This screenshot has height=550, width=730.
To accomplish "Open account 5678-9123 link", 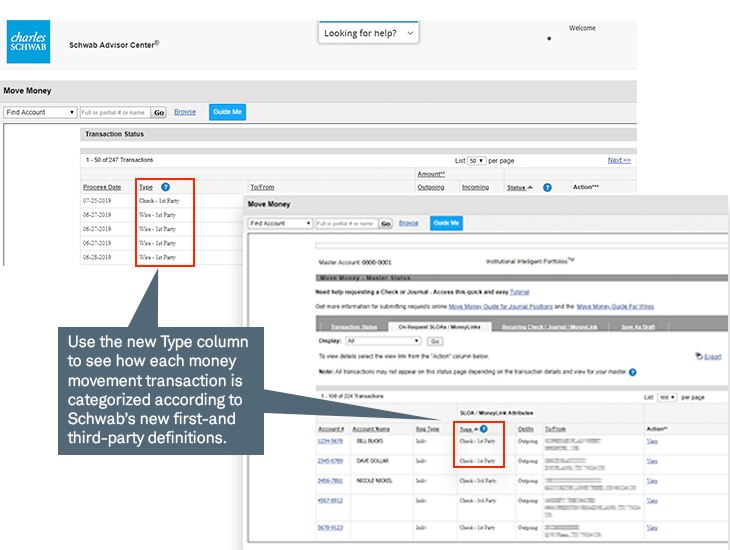I will tap(330, 528).
